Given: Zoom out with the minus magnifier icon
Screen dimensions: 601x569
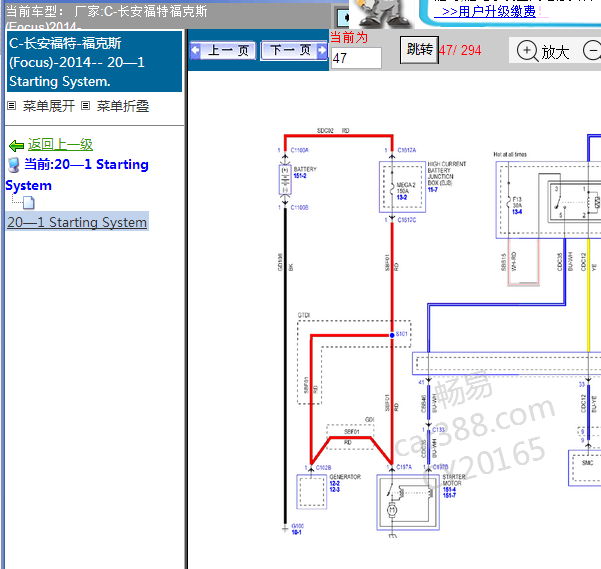Looking at the screenshot, I should [x=592, y=51].
